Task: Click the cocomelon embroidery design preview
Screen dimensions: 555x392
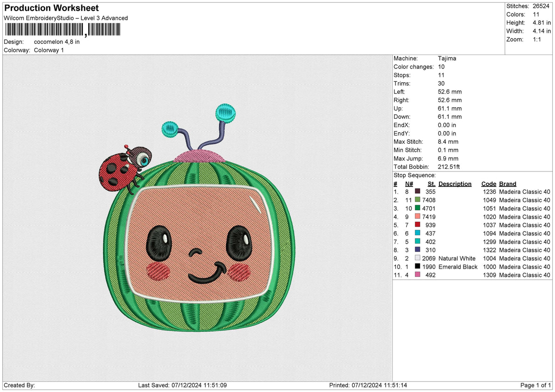Action: pos(197,217)
